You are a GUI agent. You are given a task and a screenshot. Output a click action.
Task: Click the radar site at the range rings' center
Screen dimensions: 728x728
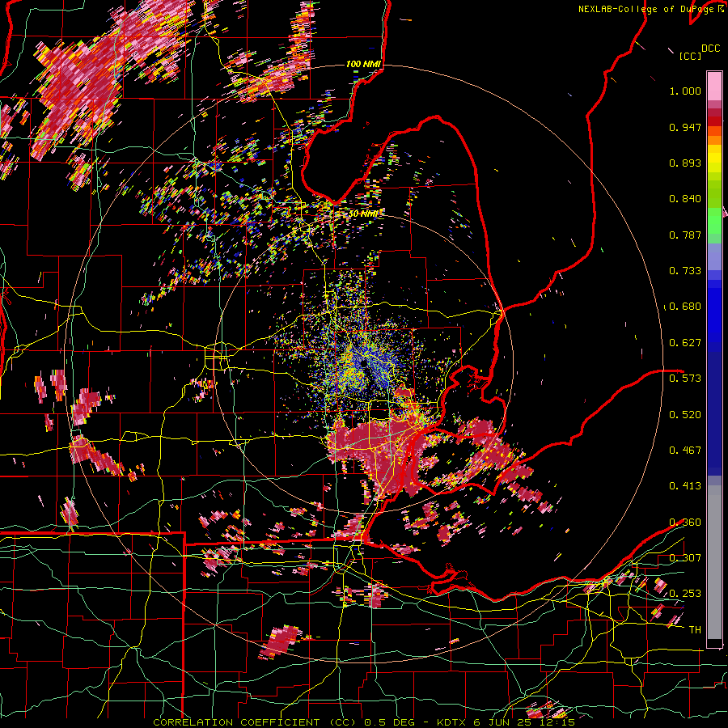pyautogui.click(x=363, y=362)
